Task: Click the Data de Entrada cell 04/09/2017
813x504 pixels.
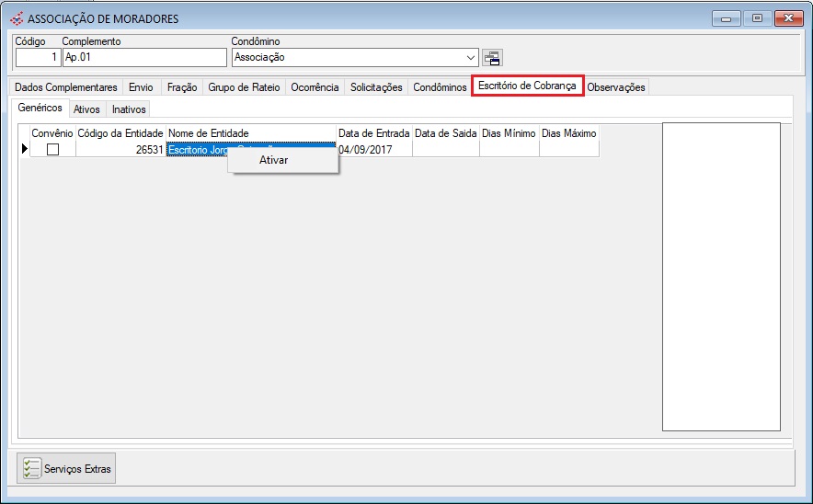Action: (373, 150)
